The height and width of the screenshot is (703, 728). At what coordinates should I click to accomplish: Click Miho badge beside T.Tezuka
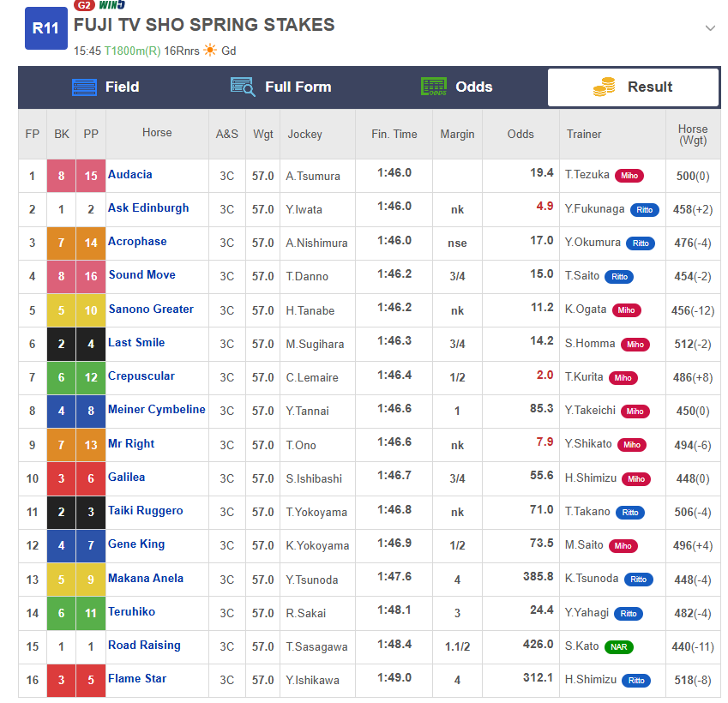629,176
